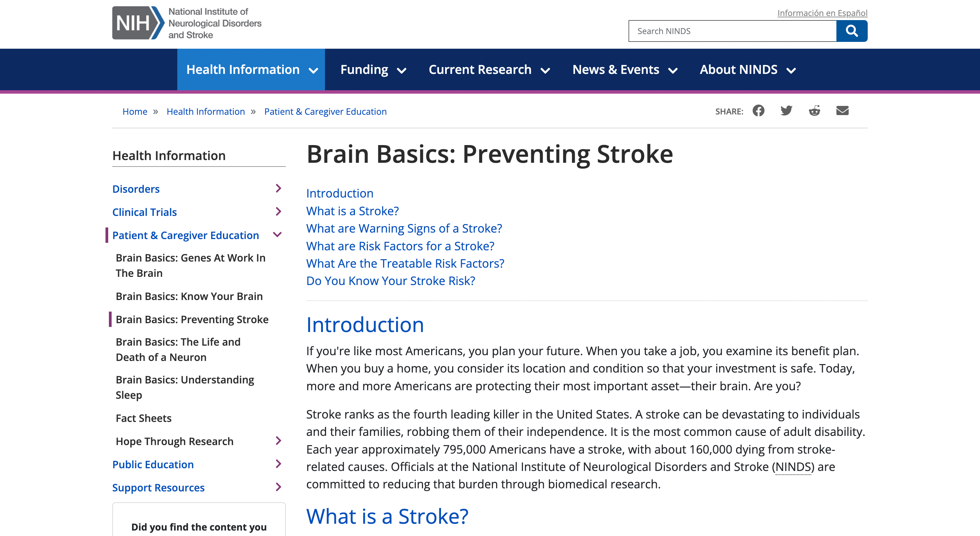Open the Funding nav menu

pyautogui.click(x=373, y=70)
